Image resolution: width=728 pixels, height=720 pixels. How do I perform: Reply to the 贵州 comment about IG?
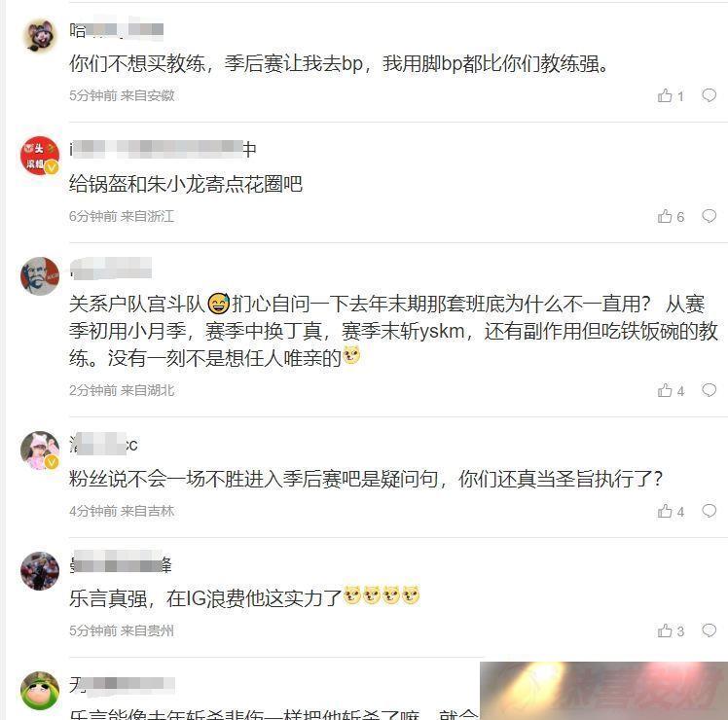click(x=709, y=630)
